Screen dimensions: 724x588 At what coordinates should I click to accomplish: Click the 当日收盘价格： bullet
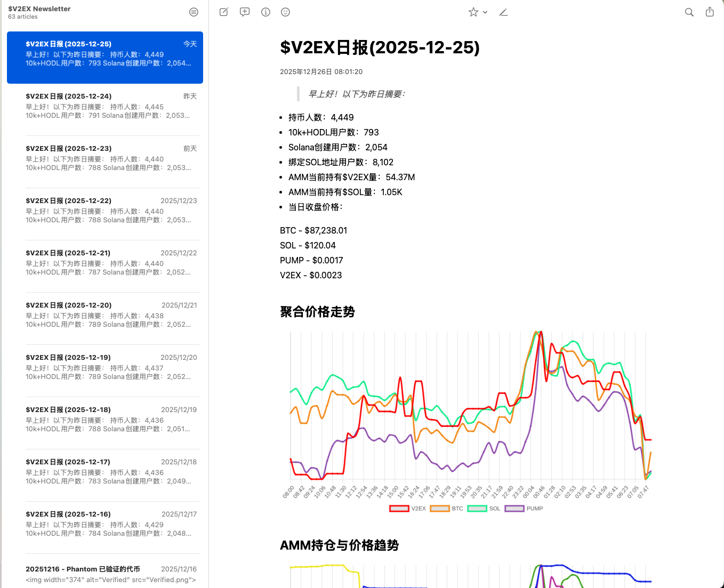point(316,207)
